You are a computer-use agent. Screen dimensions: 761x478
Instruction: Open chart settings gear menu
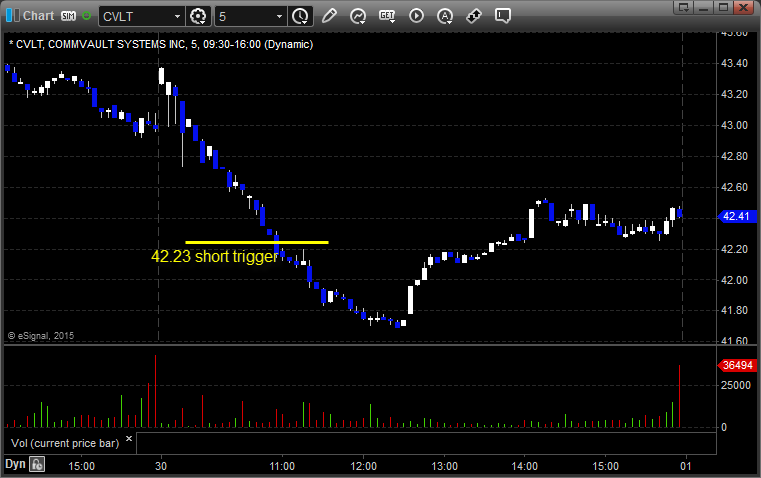[199, 16]
